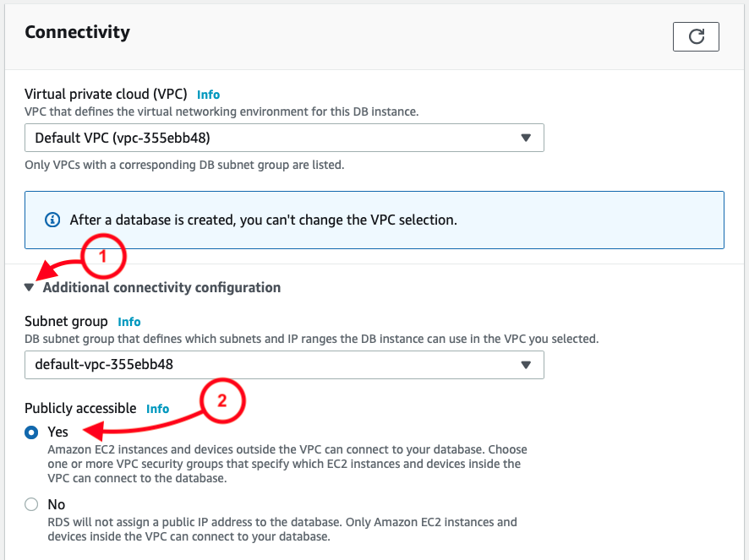
Task: Select Default VPC (vpc-355ebb48) option
Action: [284, 137]
